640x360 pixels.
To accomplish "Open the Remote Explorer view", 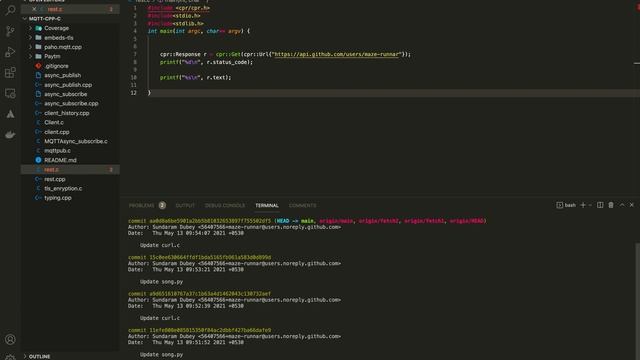I will [x=10, y=93].
